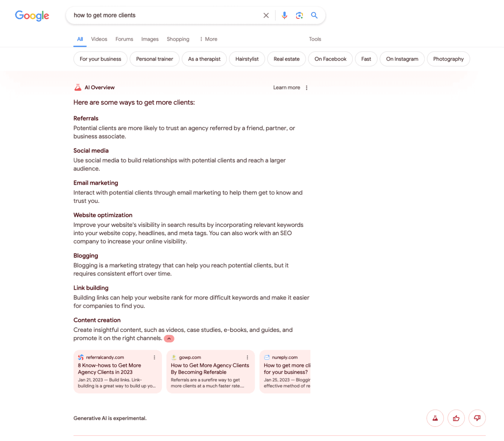Click the Labs flask feedback button
504x441 pixels.
(x=435, y=418)
